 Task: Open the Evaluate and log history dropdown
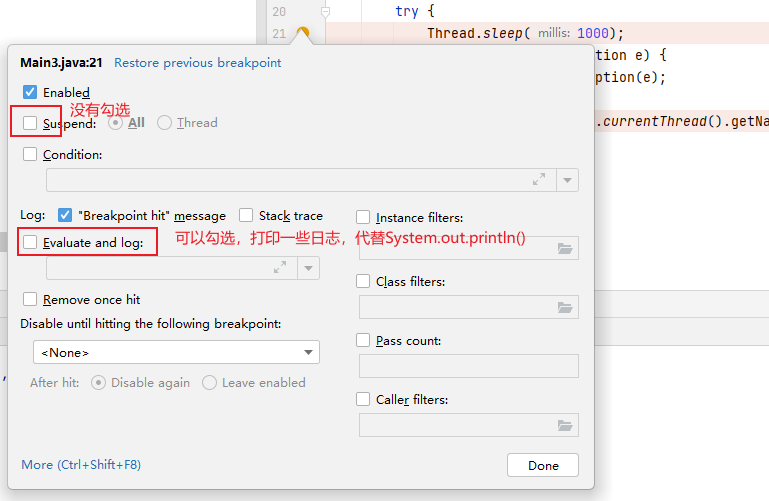tap(308, 268)
